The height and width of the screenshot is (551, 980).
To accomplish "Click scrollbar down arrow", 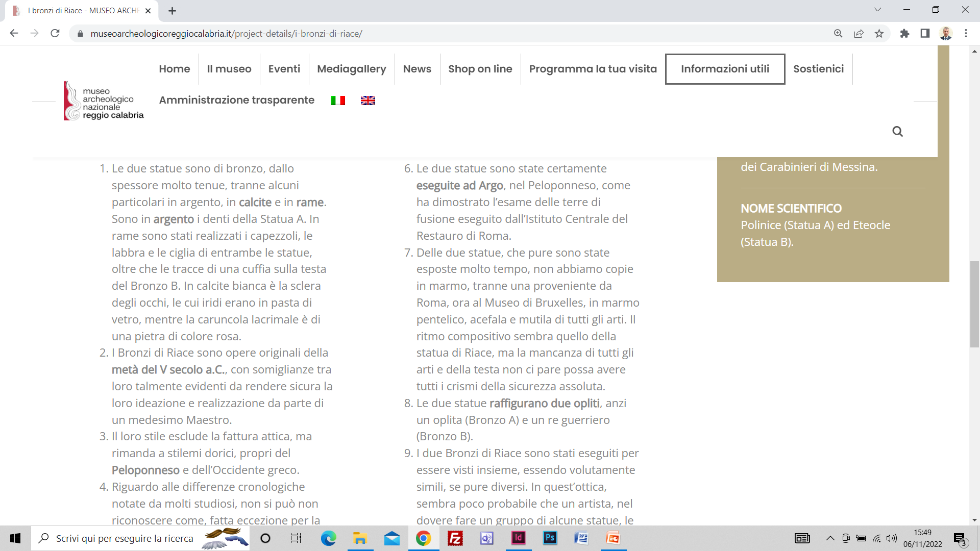I will click(x=974, y=520).
